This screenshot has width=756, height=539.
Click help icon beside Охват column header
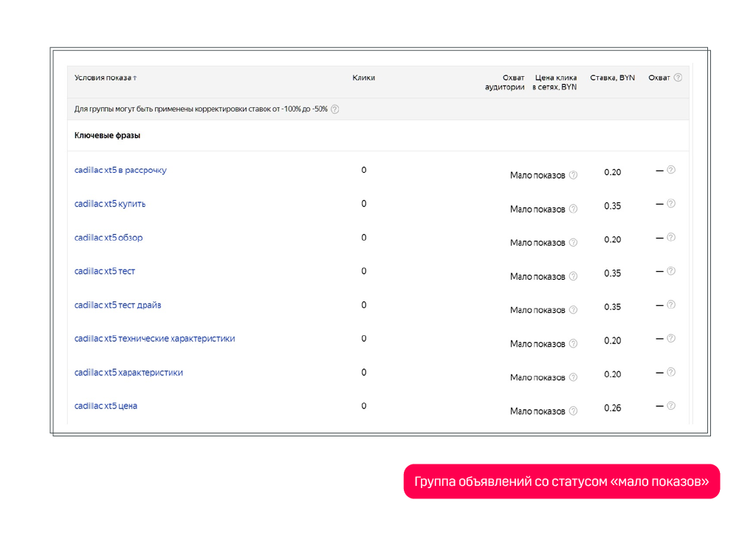678,78
